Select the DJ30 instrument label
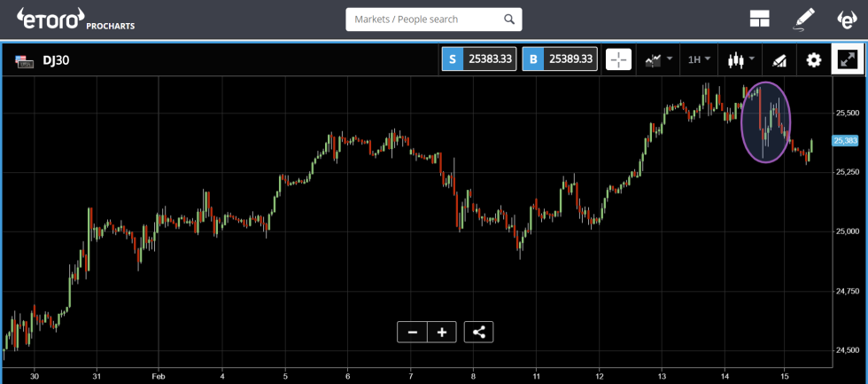The height and width of the screenshot is (384, 868). point(57,60)
